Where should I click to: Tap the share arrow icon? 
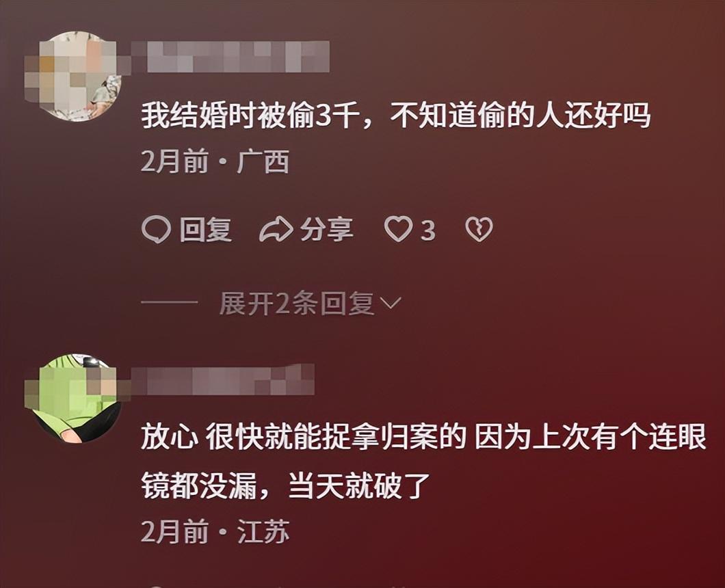pos(276,229)
